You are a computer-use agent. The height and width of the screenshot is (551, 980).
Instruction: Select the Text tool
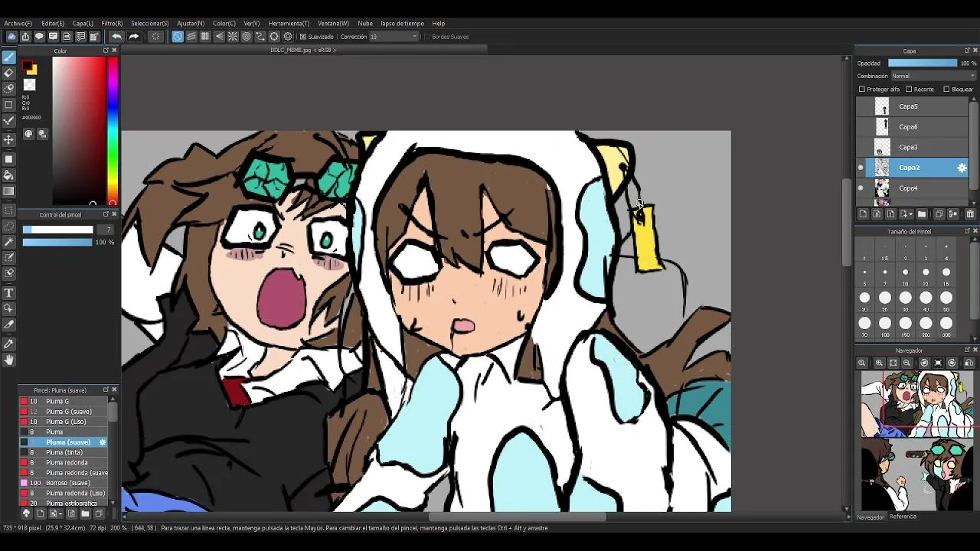tap(9, 293)
